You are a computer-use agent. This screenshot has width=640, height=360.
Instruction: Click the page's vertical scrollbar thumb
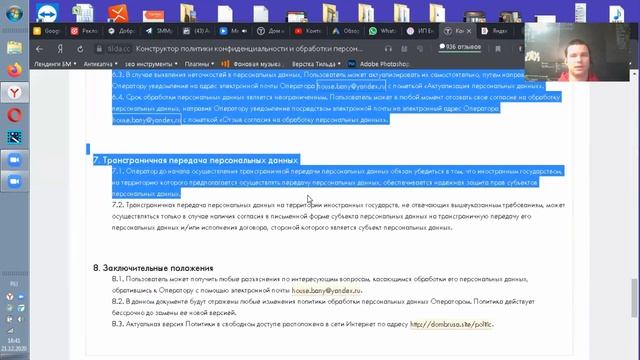click(x=634, y=297)
